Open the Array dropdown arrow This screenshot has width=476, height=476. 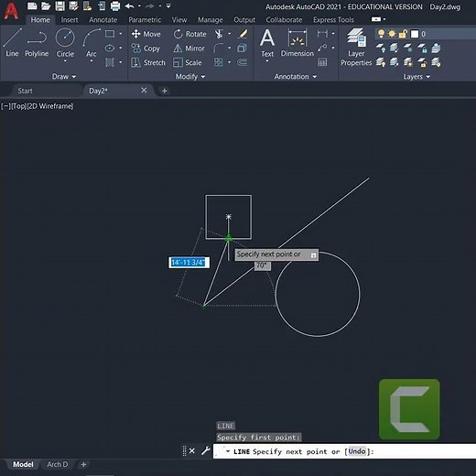(x=230, y=62)
